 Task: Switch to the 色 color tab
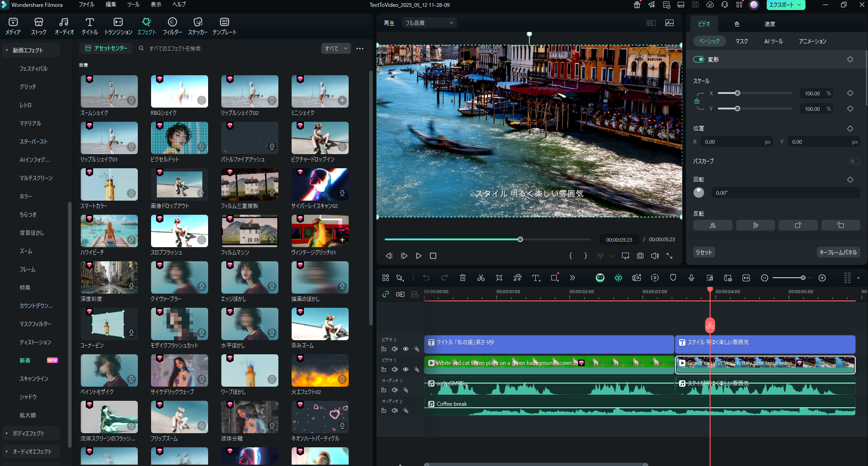pos(737,24)
